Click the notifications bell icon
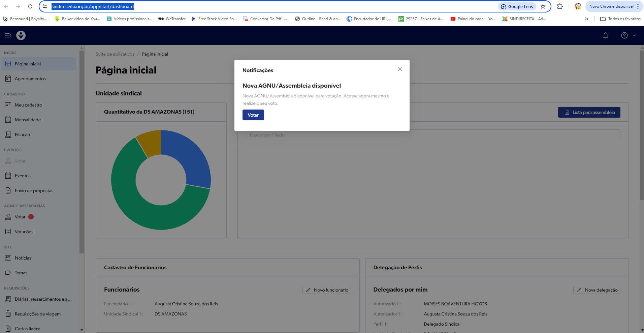The width and height of the screenshot is (644, 333). click(x=605, y=35)
